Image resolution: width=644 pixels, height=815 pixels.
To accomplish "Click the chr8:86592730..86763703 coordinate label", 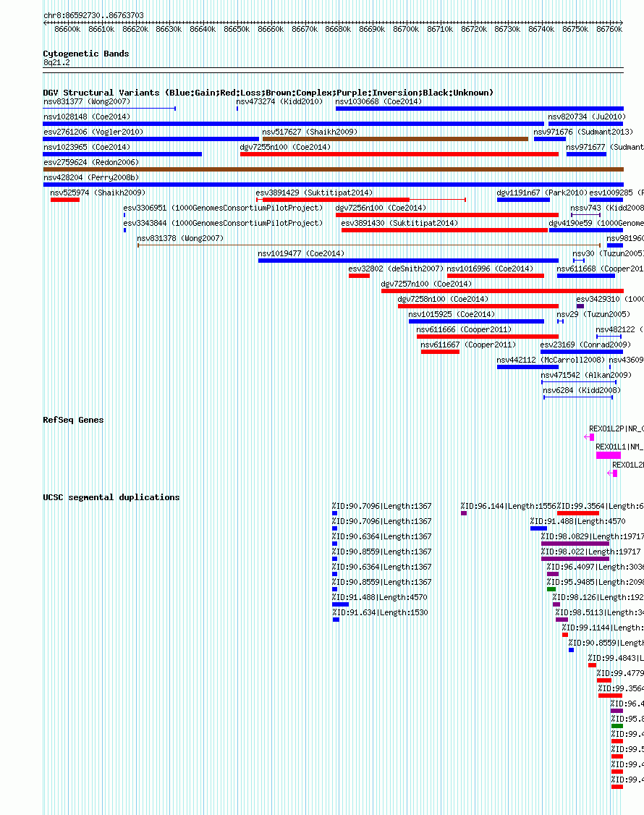I will 93,16.
